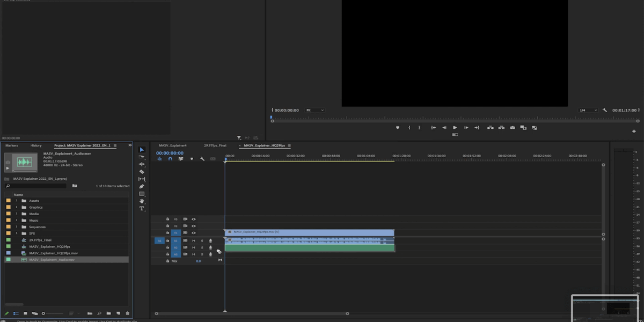Click Go to In point button

point(434,128)
